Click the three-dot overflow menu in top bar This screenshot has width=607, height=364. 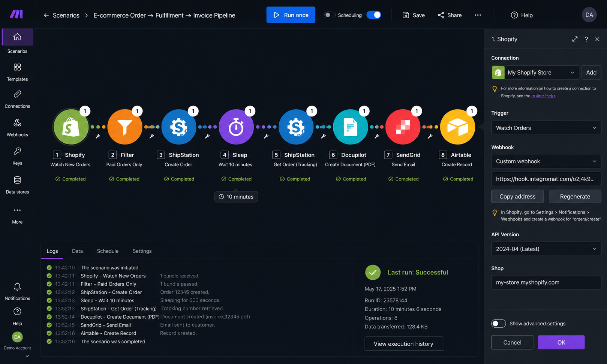coord(478,15)
